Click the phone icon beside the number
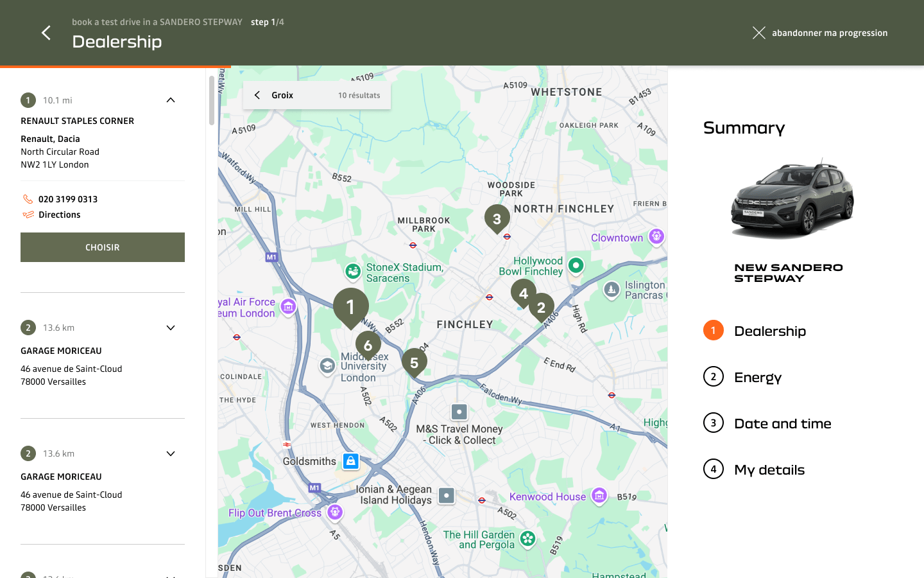 pos(28,199)
